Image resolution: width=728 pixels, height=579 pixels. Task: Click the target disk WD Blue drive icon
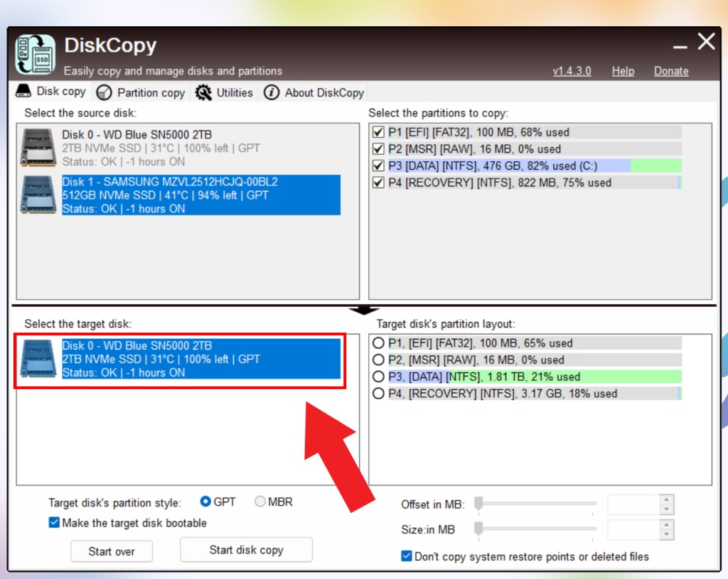click(x=38, y=359)
